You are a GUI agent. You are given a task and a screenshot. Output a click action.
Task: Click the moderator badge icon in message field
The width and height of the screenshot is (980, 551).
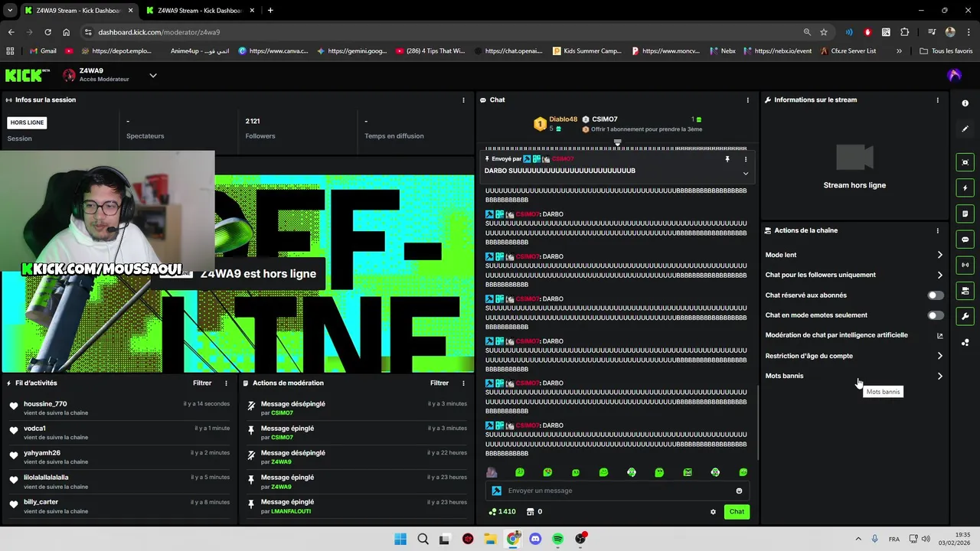[x=497, y=491]
